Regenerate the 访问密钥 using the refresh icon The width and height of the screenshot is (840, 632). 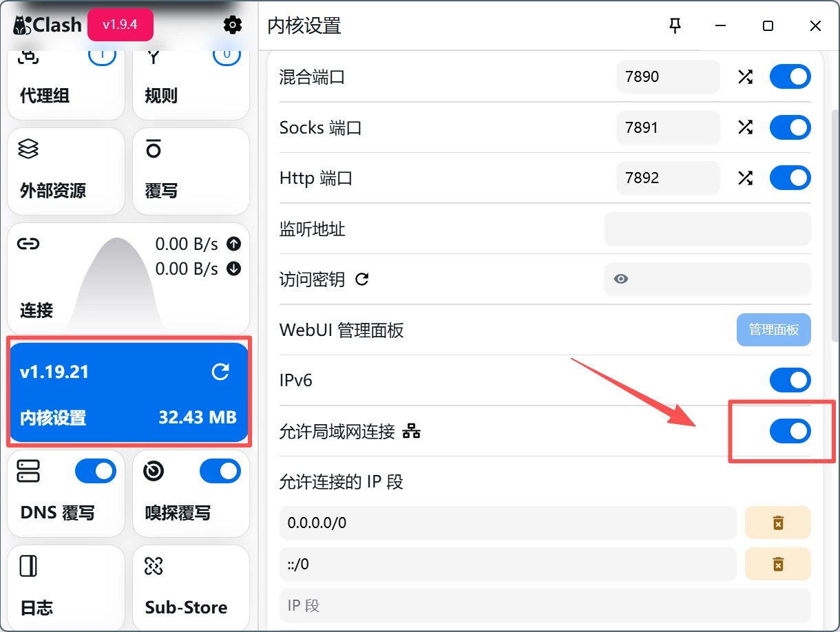click(364, 279)
